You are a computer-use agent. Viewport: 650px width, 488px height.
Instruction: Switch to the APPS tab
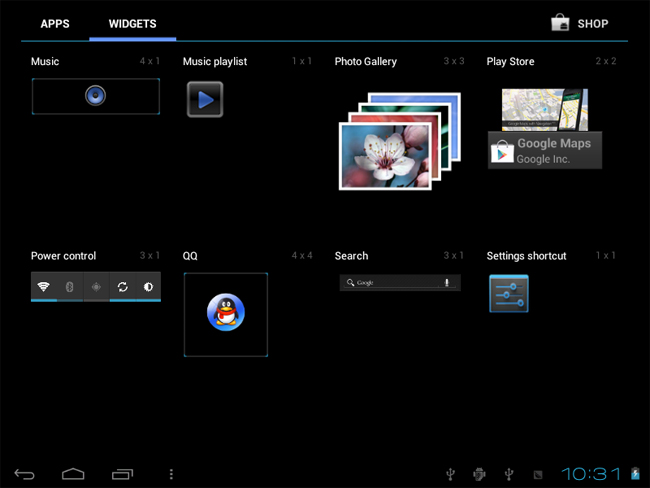(x=55, y=24)
